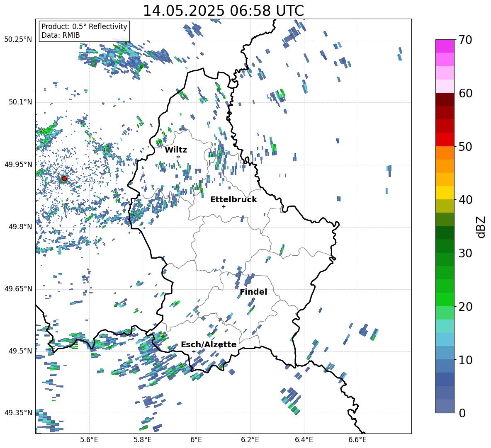Click the 6°E longitude label
Image resolution: width=491 pixels, height=448 pixels.
[x=196, y=440]
